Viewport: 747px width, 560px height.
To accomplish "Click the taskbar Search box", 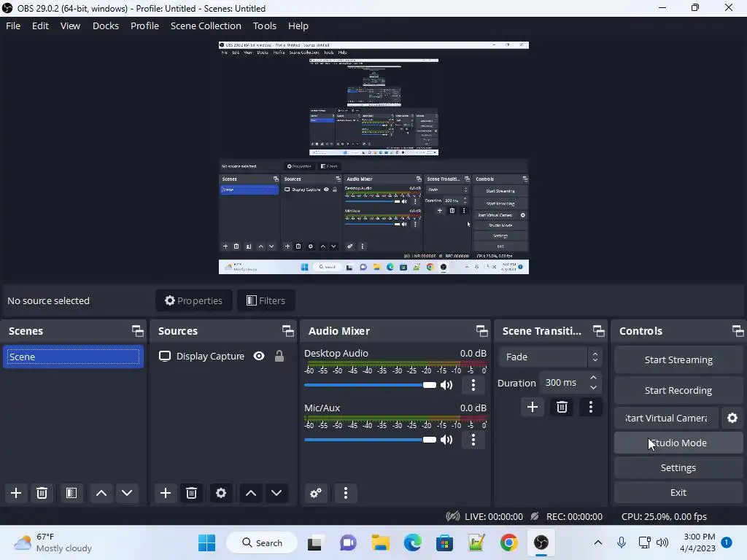I will pos(262,542).
